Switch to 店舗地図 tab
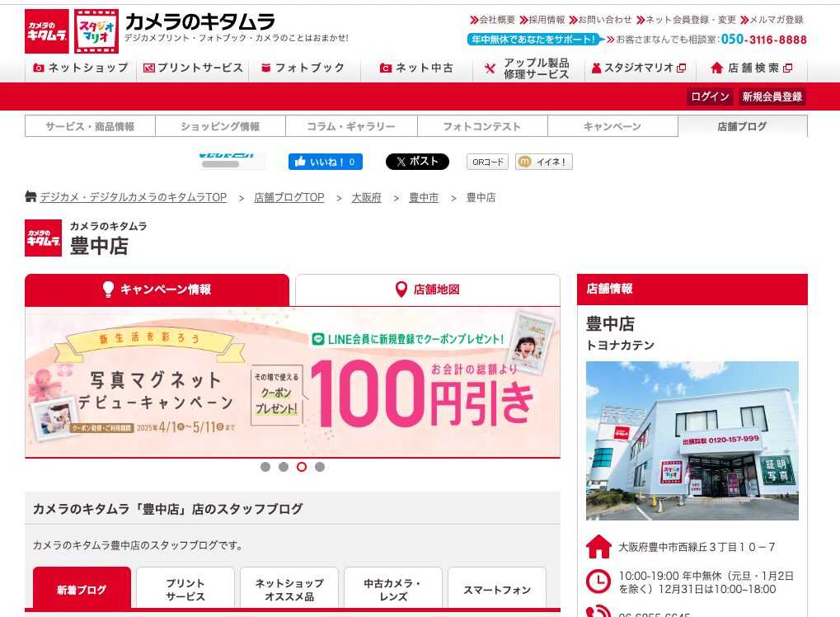Image resolution: width=840 pixels, height=617 pixels. [428, 290]
